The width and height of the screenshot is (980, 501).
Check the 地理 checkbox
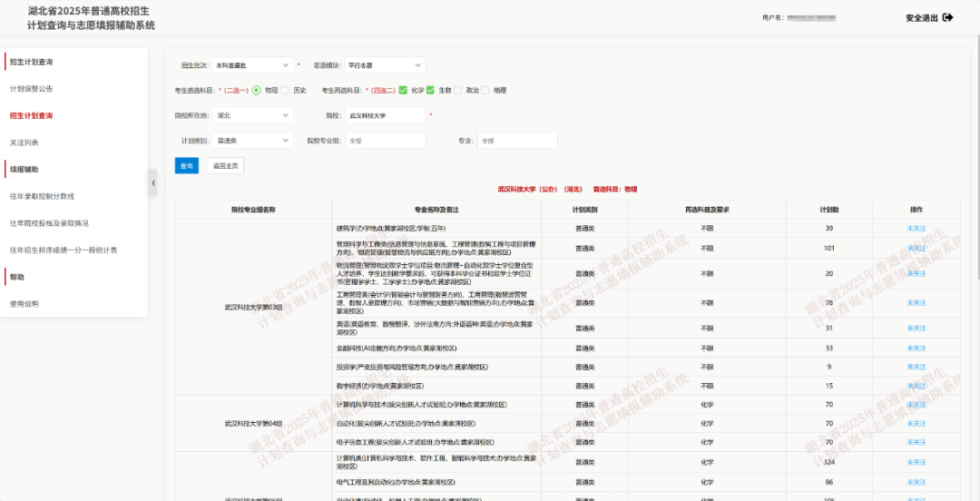[485, 90]
